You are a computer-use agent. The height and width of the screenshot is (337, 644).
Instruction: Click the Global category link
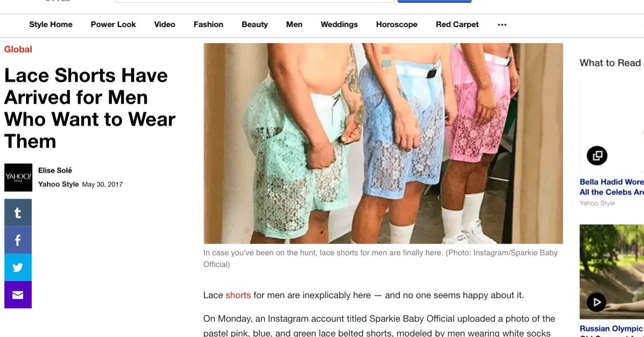pos(18,50)
